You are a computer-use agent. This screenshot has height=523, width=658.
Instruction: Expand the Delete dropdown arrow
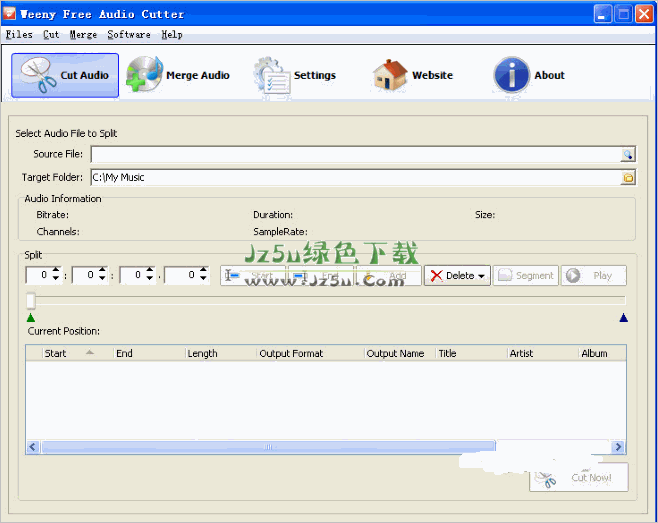[482, 276]
